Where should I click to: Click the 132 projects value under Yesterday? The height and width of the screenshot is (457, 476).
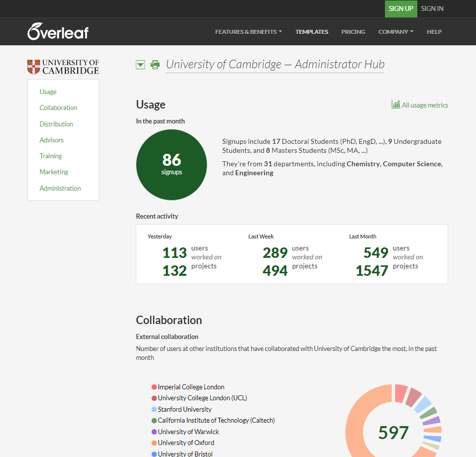[175, 270]
